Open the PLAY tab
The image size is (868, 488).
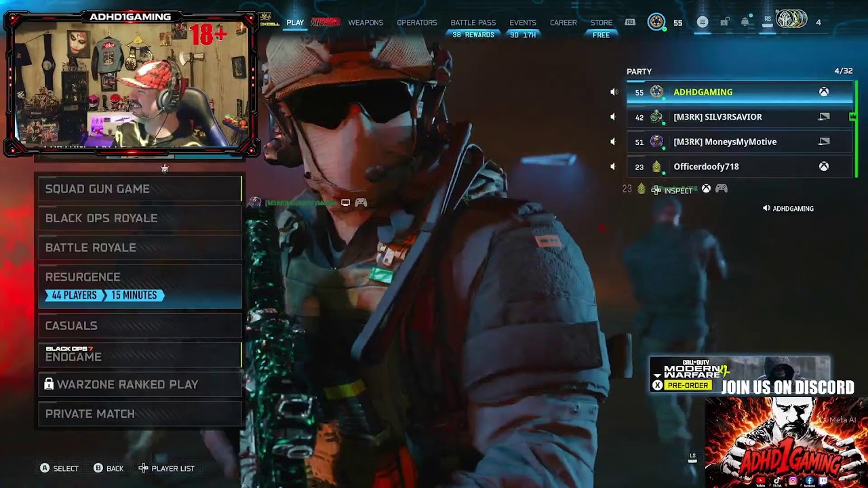point(295,22)
